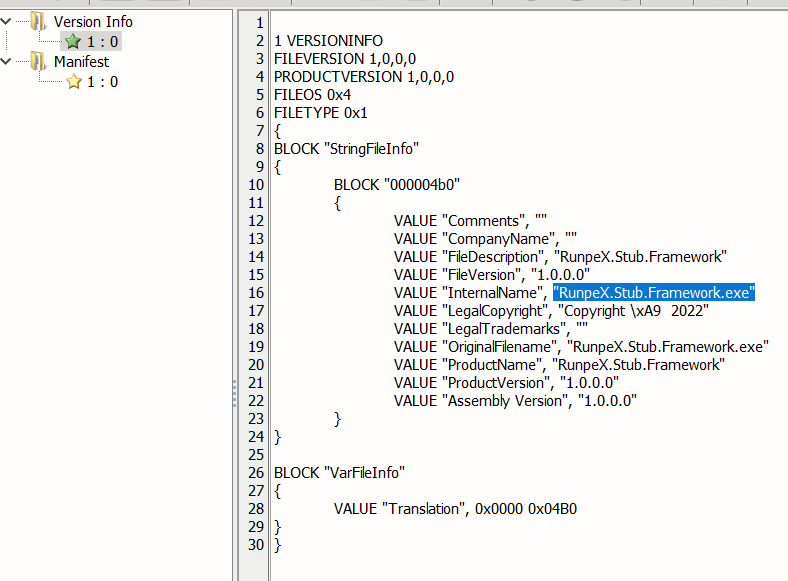The height and width of the screenshot is (581, 788).
Task: Click the green star under Version Info
Action: 73,41
